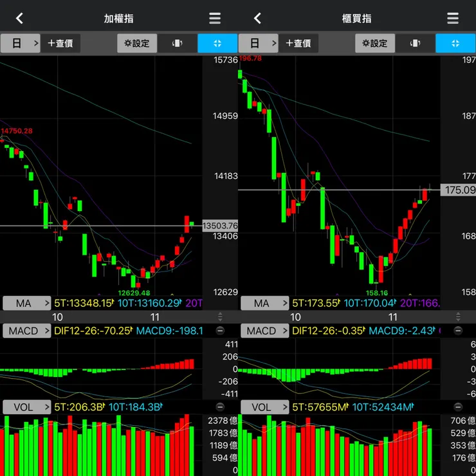Change MACD indicator on 加權指 chart

[27, 331]
